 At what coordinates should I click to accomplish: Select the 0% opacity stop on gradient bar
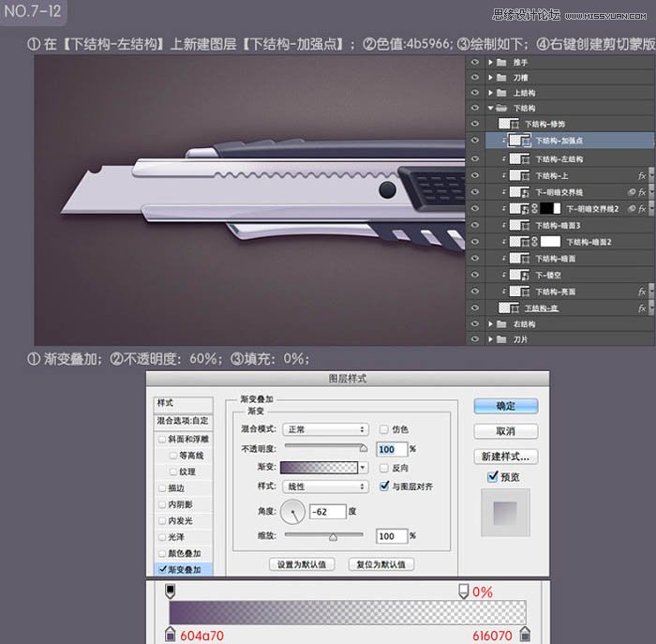tap(463, 592)
